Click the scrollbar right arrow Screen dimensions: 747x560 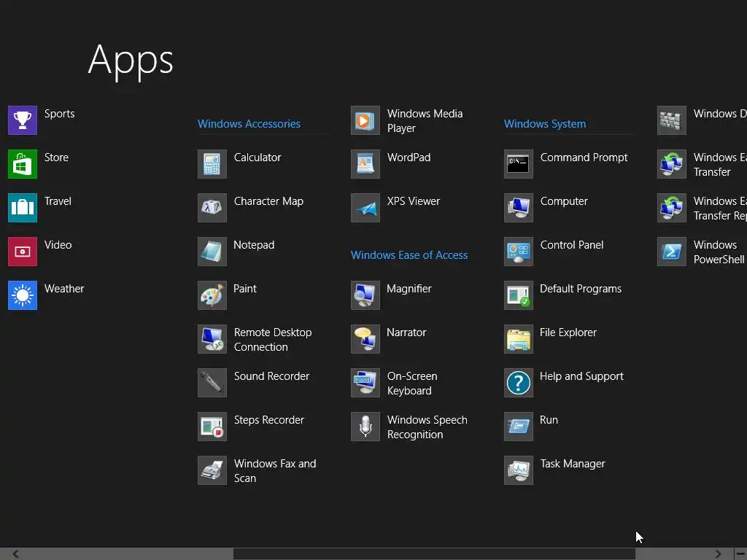[x=718, y=554]
